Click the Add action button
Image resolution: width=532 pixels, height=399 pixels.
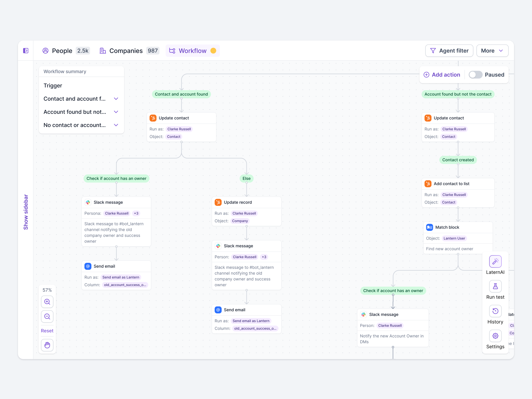[x=442, y=74]
